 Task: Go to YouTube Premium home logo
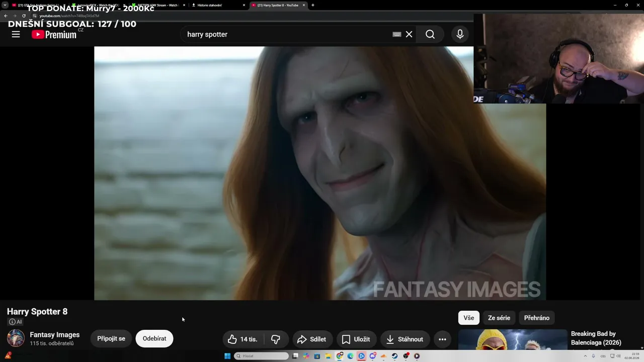click(x=54, y=34)
